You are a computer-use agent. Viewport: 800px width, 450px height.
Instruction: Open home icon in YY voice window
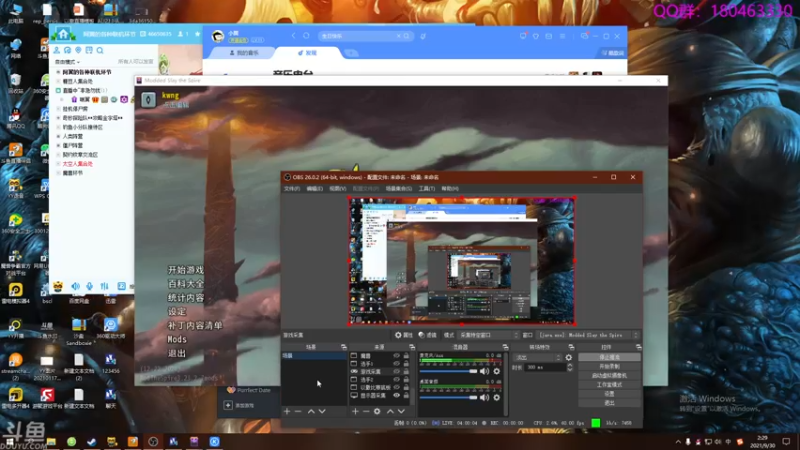click(x=63, y=34)
